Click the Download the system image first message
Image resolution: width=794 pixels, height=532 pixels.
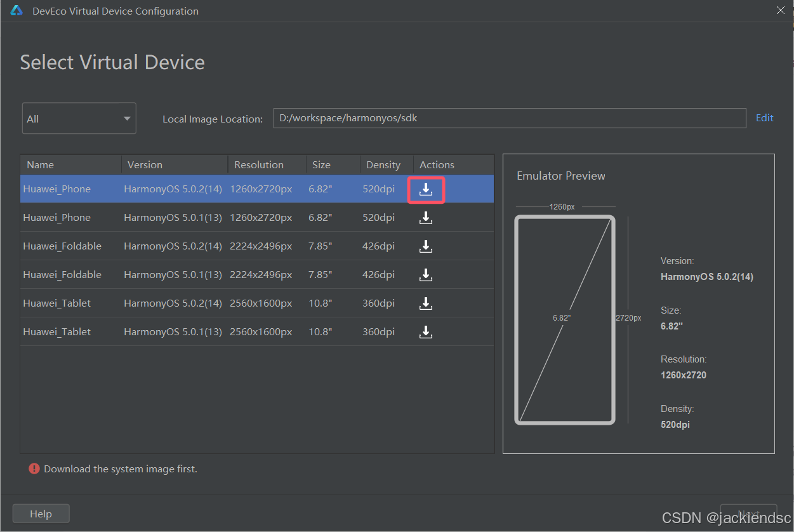point(121,469)
